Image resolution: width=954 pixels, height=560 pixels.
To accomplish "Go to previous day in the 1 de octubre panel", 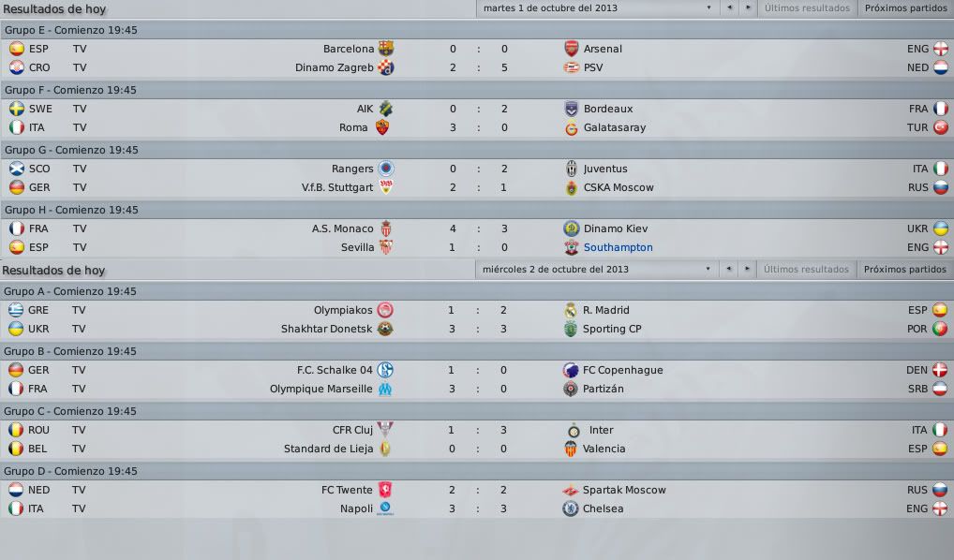I will coord(729,7).
